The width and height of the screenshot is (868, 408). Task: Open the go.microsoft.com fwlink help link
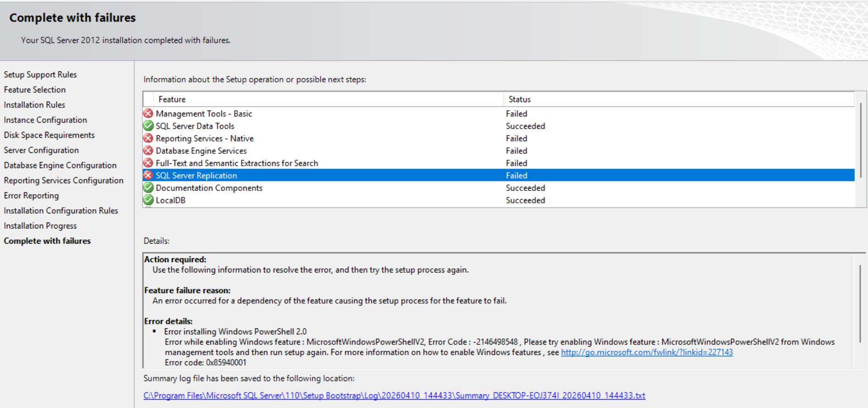click(x=647, y=352)
